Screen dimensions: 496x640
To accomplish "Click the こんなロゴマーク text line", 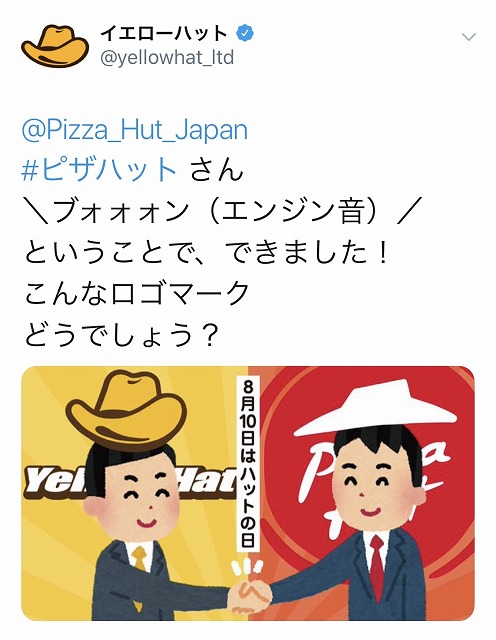I will (137, 293).
